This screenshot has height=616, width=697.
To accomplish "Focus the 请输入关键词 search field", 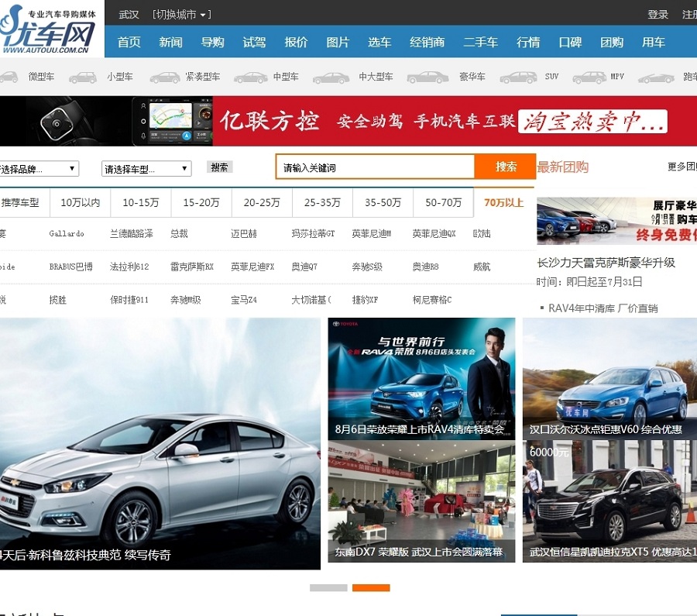I will click(x=375, y=167).
